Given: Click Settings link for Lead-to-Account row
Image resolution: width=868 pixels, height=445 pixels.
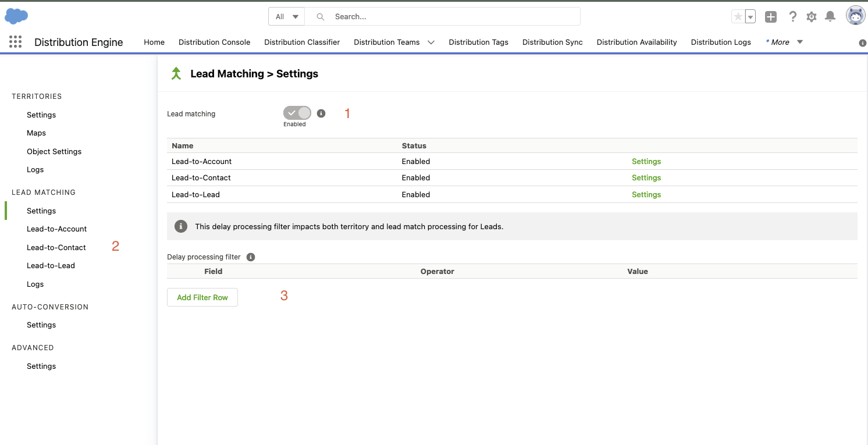Looking at the screenshot, I should coord(646,162).
